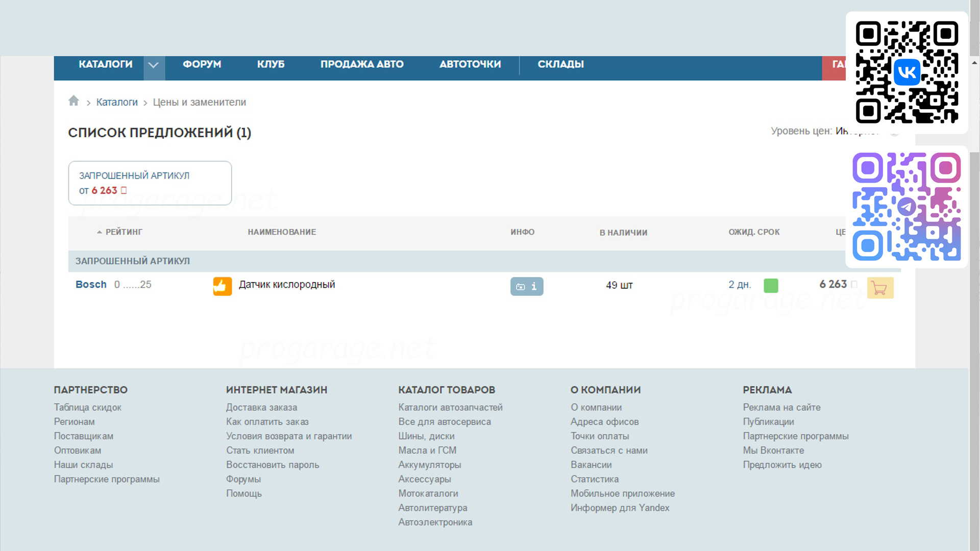Open Доставка заказа footer link
The height and width of the screenshot is (551, 980).
[261, 408]
